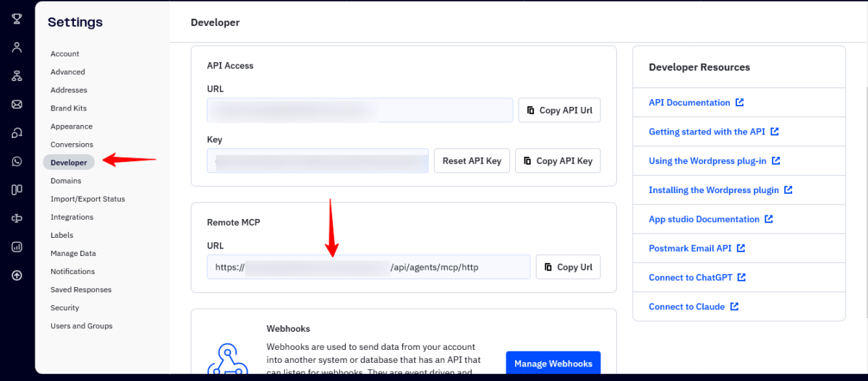Click the API Key field
Screen dimensions: 868x381
(318, 160)
